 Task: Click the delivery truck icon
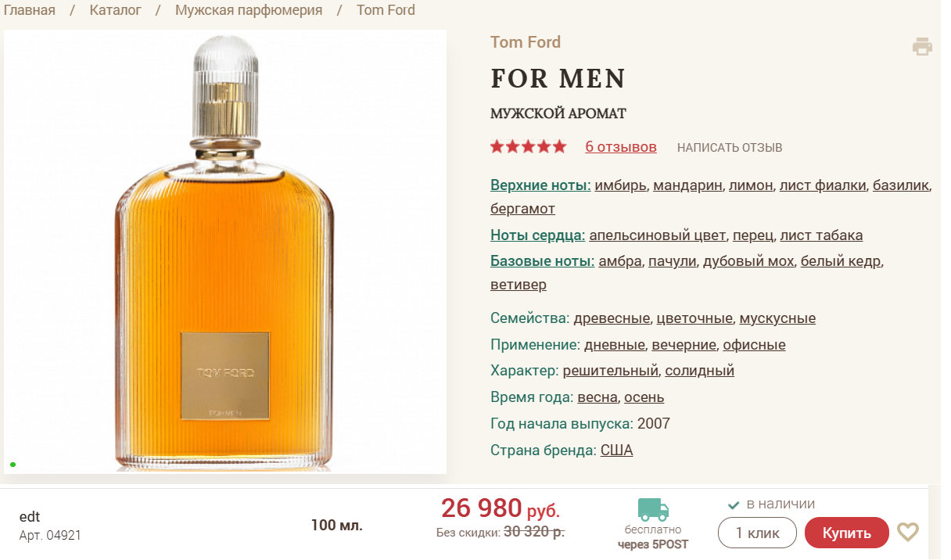(653, 509)
